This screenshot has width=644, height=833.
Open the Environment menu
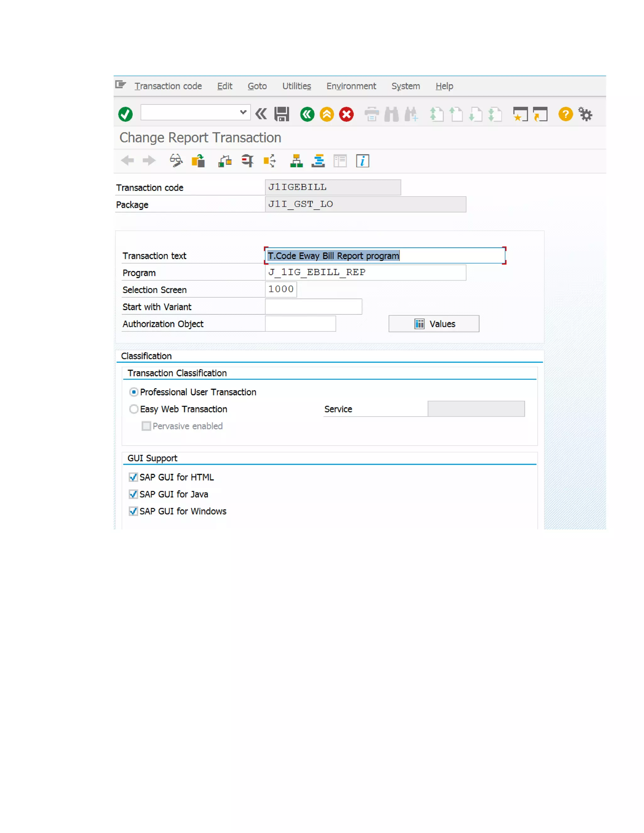(x=351, y=86)
